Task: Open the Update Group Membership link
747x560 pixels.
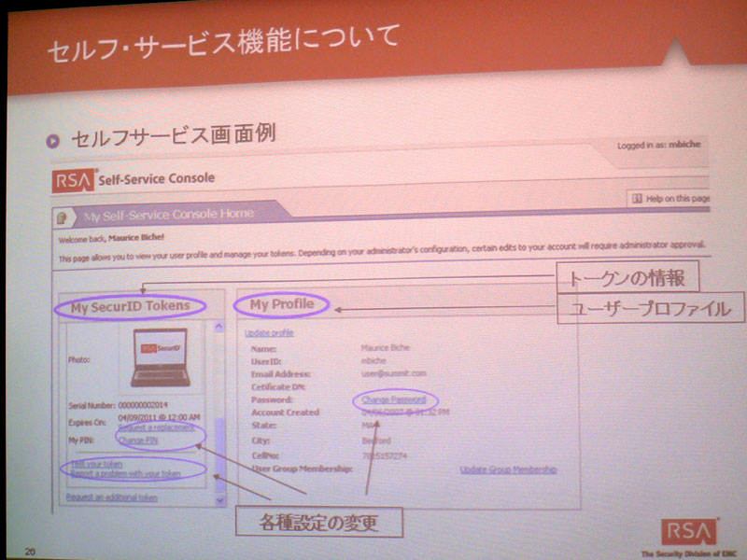Action: pyautogui.click(x=508, y=469)
